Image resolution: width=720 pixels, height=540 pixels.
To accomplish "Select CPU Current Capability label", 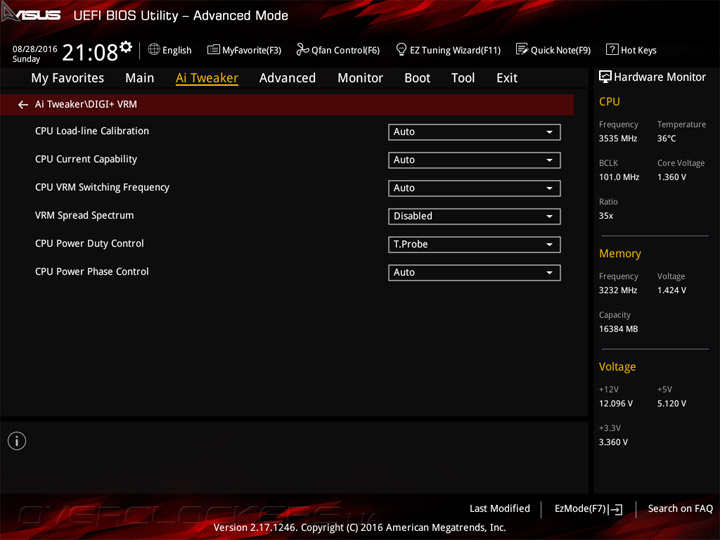I will pos(86,159).
